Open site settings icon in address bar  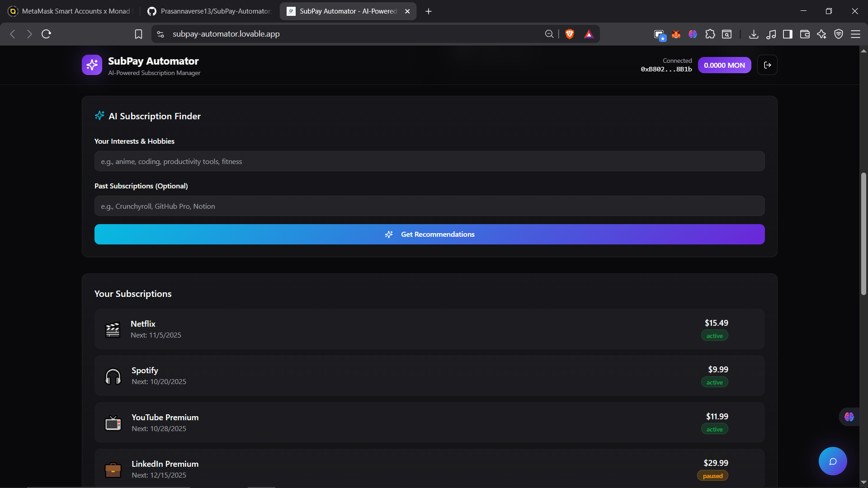[x=160, y=34]
